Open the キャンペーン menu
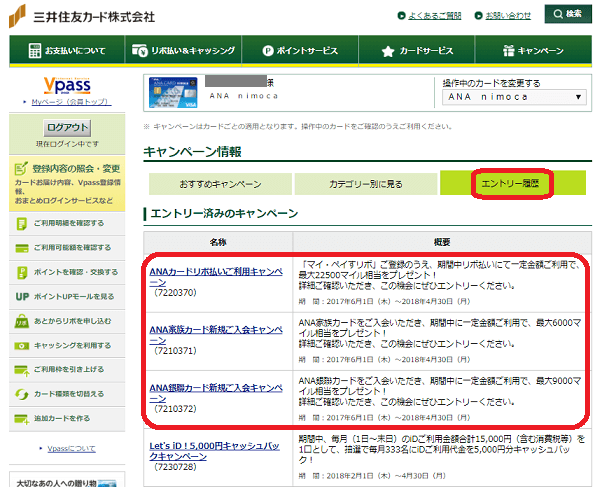 [x=534, y=50]
